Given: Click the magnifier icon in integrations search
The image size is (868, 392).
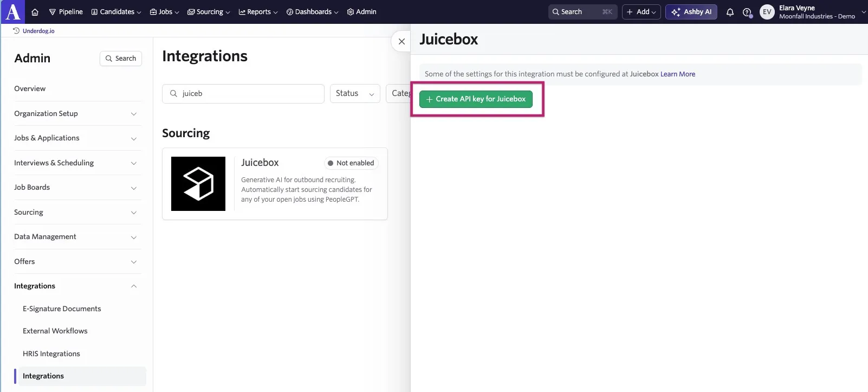Looking at the screenshot, I should (173, 94).
